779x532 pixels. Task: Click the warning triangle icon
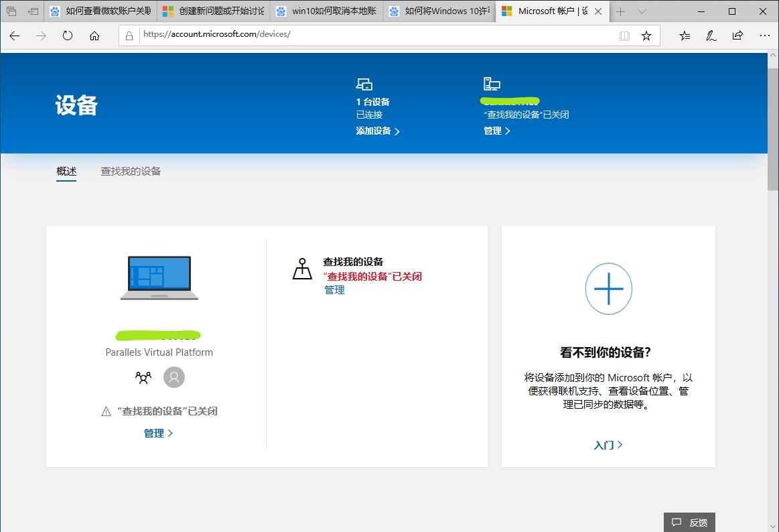[106, 411]
